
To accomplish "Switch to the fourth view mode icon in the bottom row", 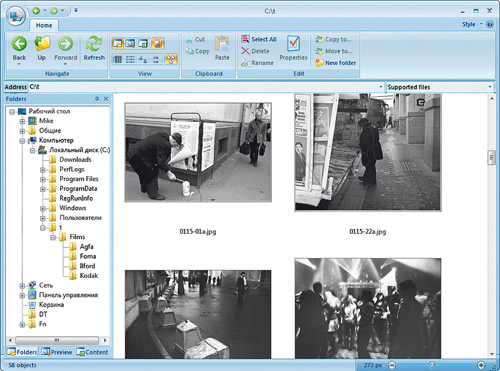I will click(156, 59).
